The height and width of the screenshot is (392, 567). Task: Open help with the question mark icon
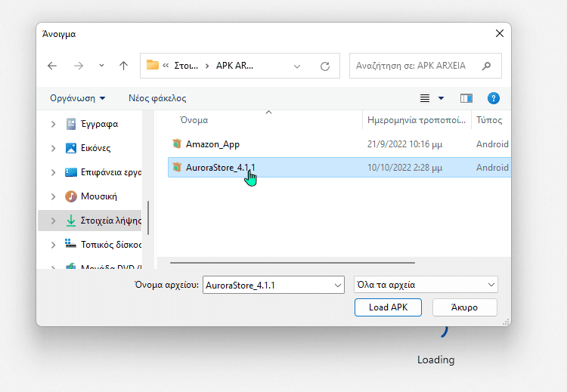(x=494, y=98)
